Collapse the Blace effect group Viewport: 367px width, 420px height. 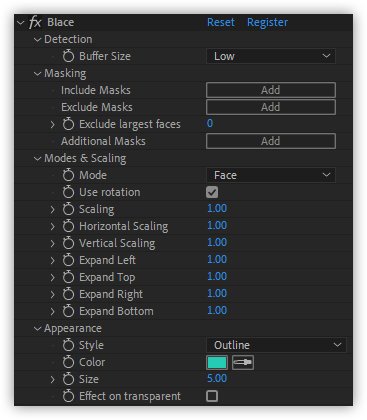[21, 23]
